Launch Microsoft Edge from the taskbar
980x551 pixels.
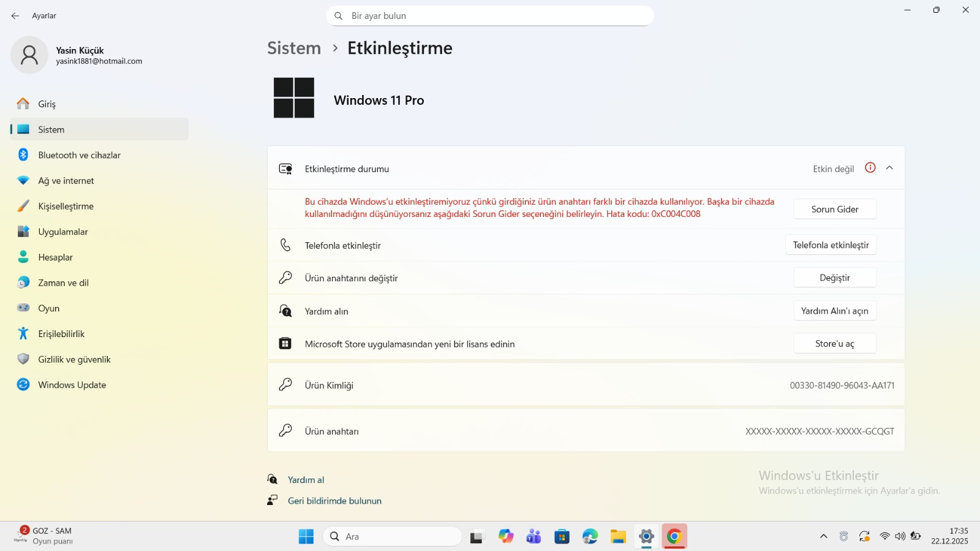(590, 536)
